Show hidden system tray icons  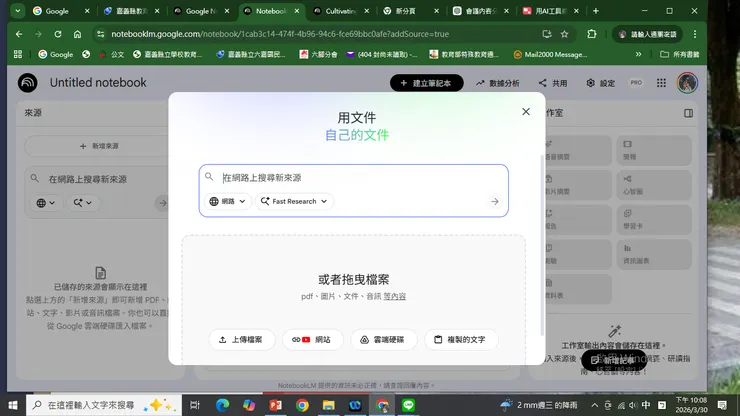pyautogui.click(x=595, y=405)
